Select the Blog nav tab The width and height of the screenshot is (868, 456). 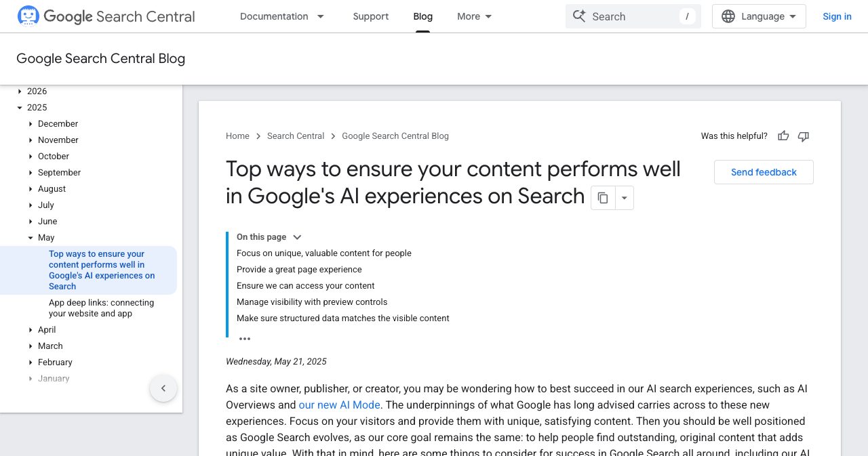pos(423,16)
